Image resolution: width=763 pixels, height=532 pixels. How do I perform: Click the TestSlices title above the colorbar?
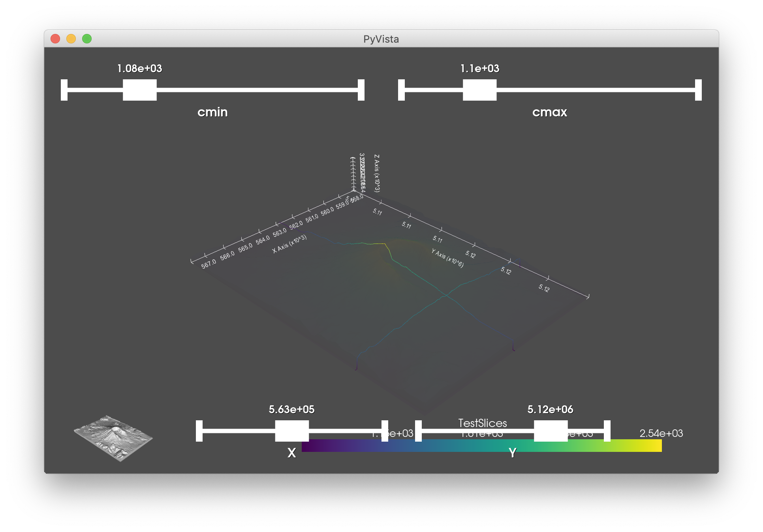483,423
